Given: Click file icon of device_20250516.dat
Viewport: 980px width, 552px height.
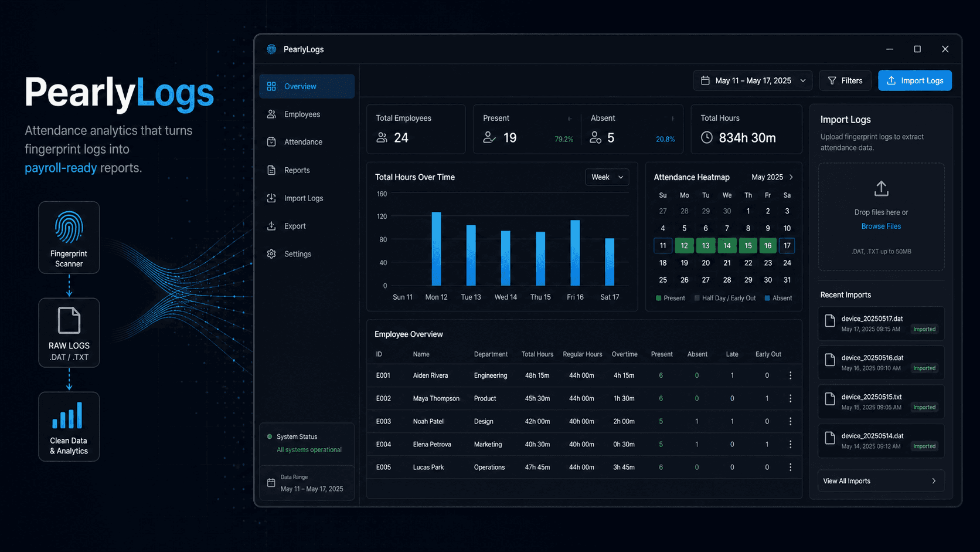Looking at the screenshot, I should pos(830,360).
